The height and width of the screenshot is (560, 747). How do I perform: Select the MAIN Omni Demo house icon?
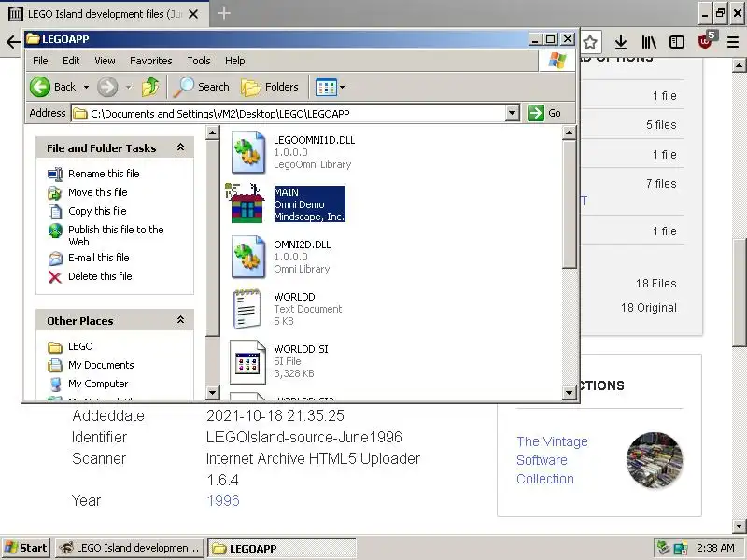click(247, 203)
